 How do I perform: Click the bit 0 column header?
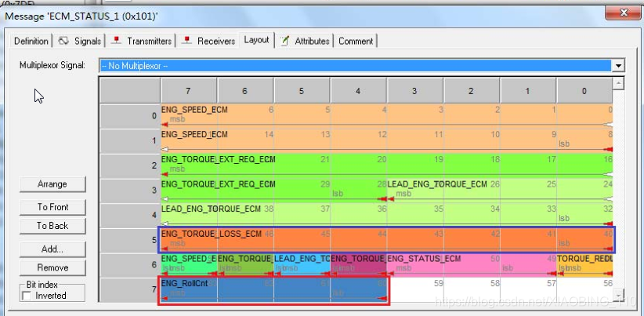tap(585, 91)
